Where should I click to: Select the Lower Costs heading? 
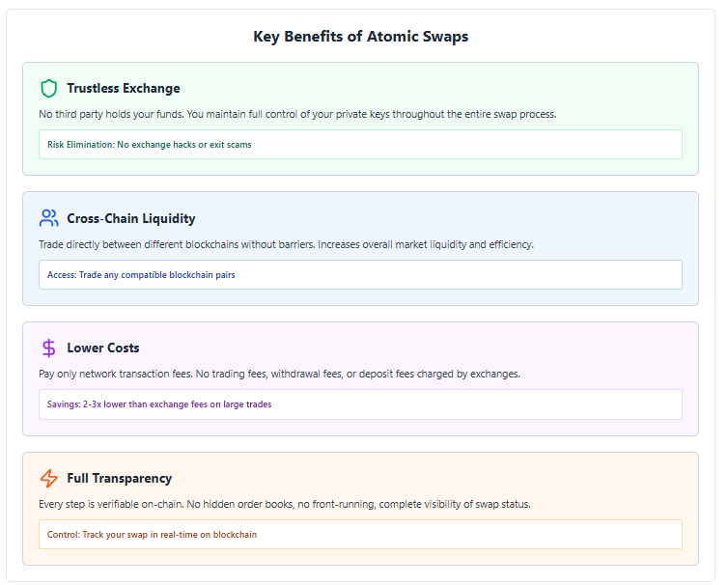[103, 348]
